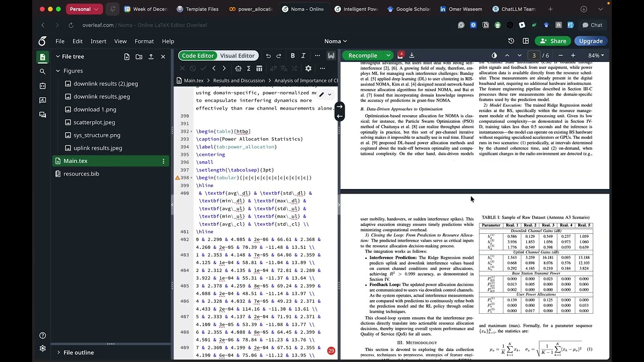Switch to Visual Editor mode
This screenshot has height=362, width=644.
click(237, 56)
